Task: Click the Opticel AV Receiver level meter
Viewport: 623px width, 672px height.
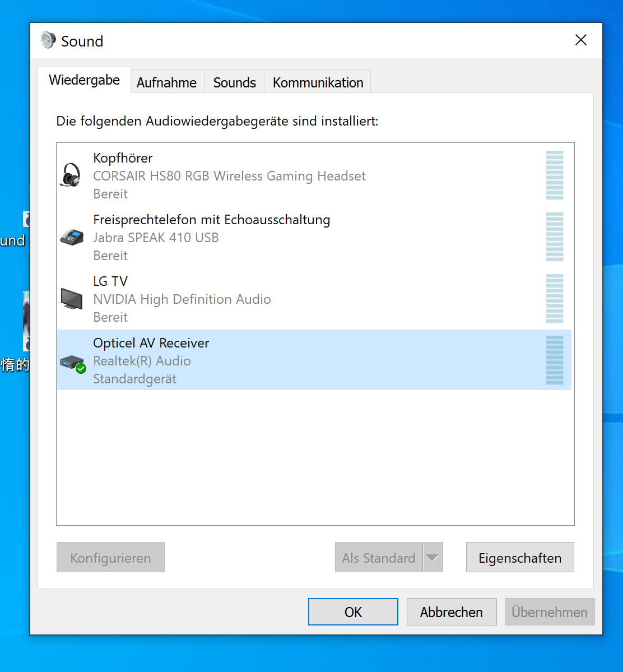Action: tap(555, 360)
